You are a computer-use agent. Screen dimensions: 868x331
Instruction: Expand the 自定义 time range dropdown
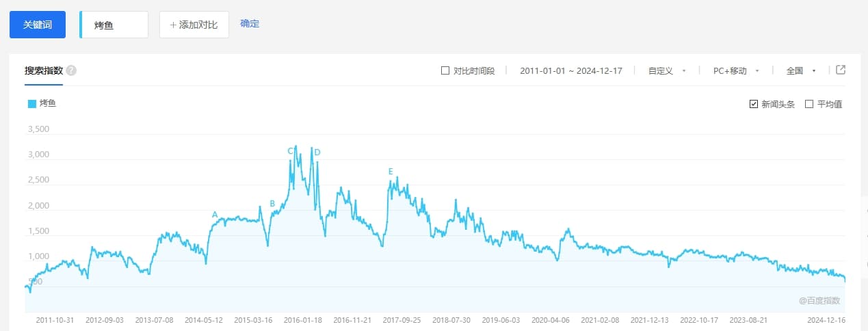click(x=667, y=70)
